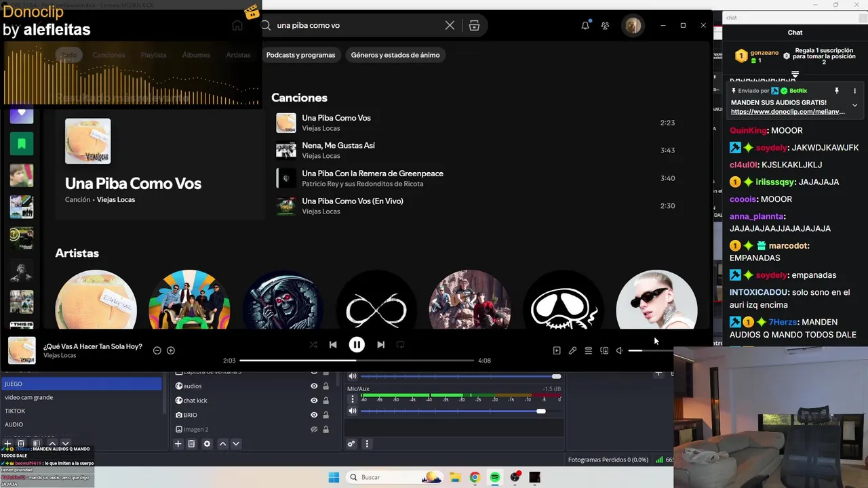Mute Spotify with the speaker icon
Image resolution: width=868 pixels, height=488 pixels.
click(x=619, y=350)
